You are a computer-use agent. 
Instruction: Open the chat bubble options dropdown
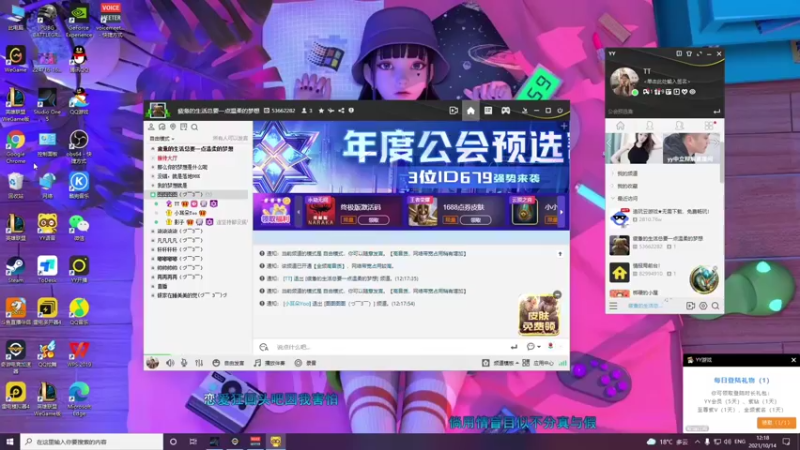(533, 347)
